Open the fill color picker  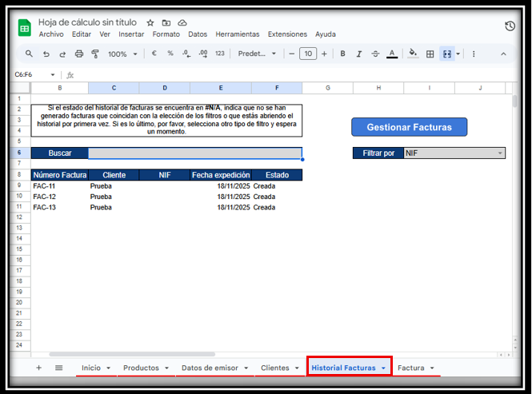[x=413, y=54]
